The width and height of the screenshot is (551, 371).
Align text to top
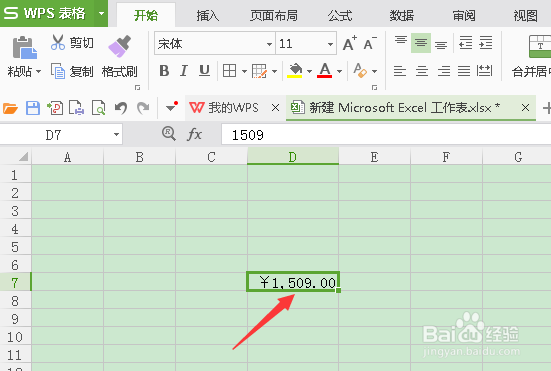pos(401,40)
